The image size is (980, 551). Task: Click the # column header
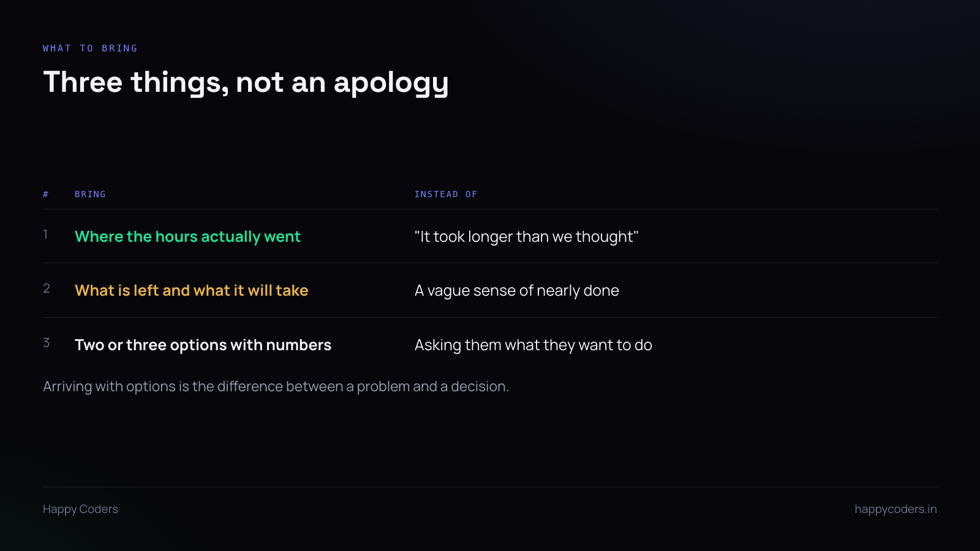pyautogui.click(x=46, y=194)
